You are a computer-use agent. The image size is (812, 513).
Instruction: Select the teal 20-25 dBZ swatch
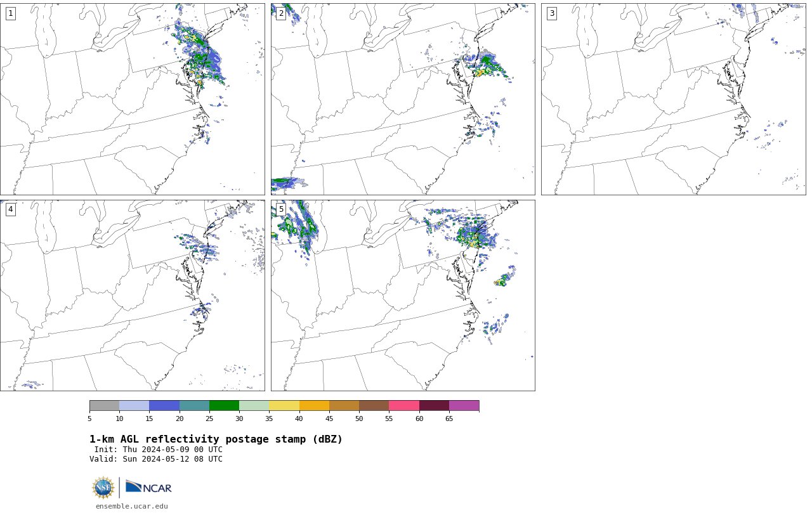tap(194, 406)
